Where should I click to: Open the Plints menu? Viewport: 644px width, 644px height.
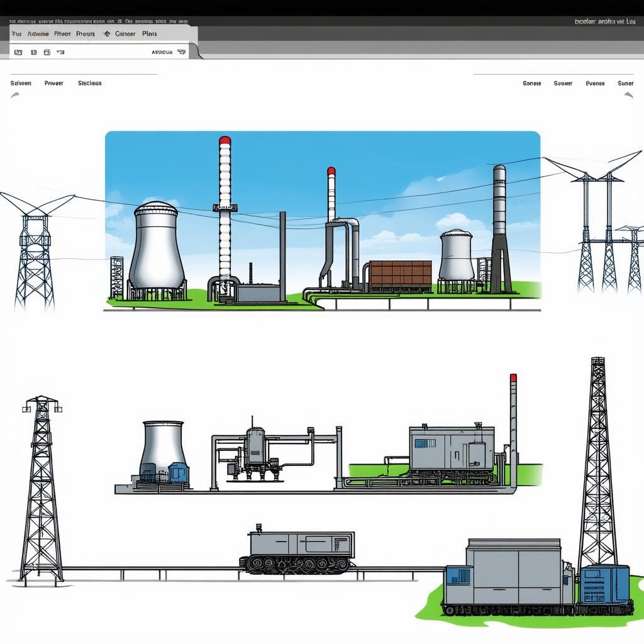point(150,34)
